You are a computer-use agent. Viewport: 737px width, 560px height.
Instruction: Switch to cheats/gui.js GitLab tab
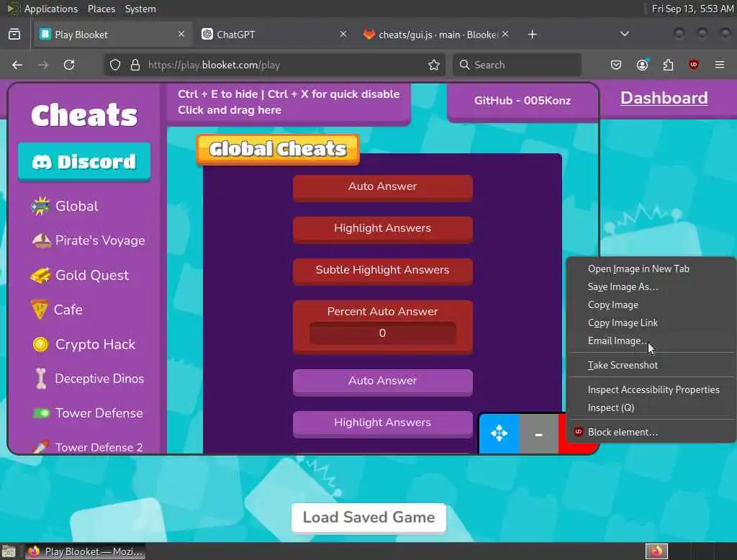coord(435,35)
